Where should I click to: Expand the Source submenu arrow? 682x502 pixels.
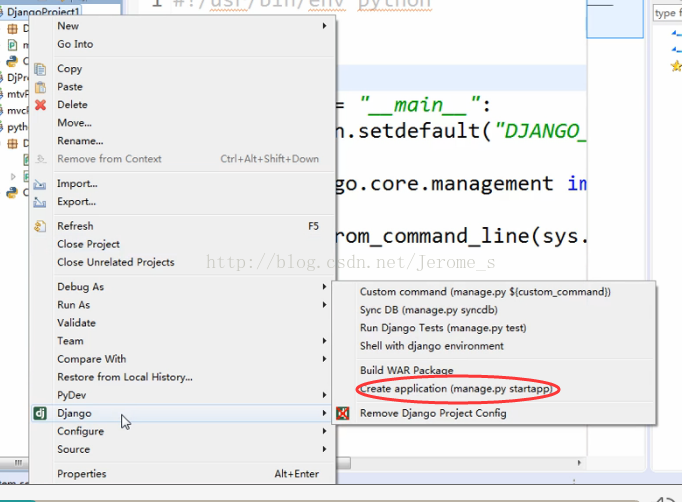(324, 449)
